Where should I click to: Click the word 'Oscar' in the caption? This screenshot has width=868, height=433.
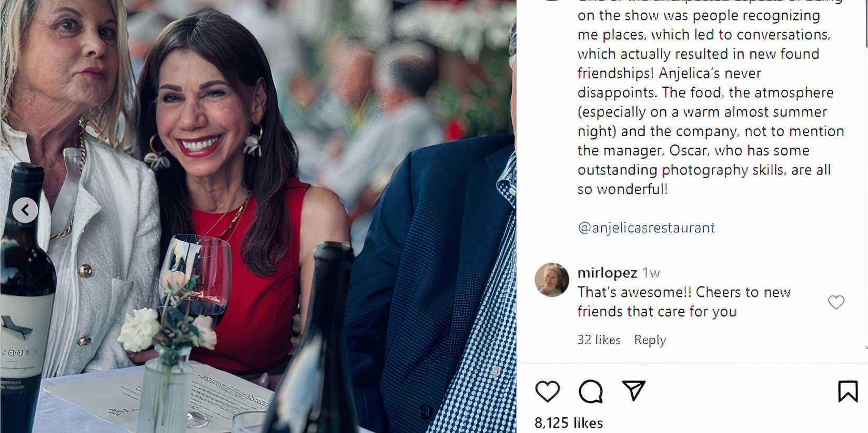[x=688, y=151]
